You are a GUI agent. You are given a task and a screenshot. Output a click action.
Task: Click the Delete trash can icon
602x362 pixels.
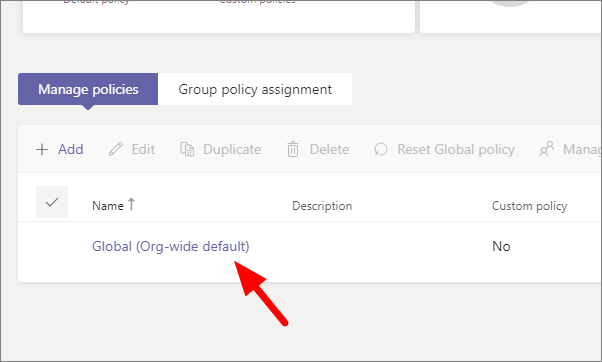(293, 149)
